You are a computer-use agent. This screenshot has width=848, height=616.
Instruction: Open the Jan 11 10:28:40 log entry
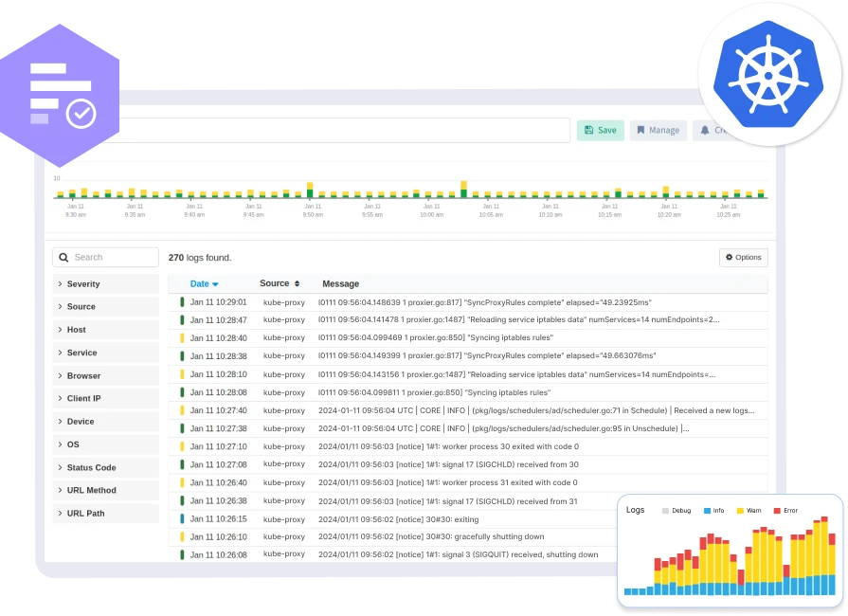tap(468, 338)
